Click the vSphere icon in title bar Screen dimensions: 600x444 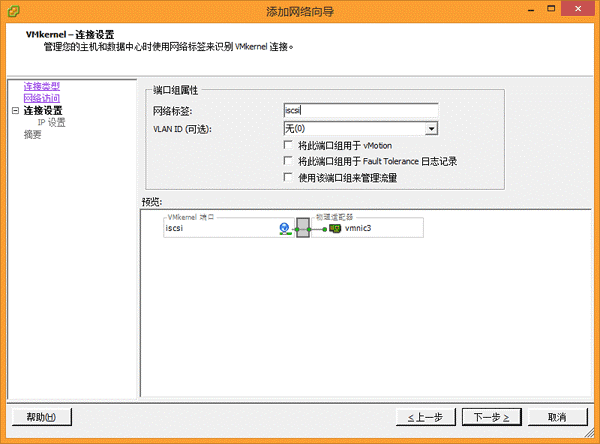[x=13, y=11]
